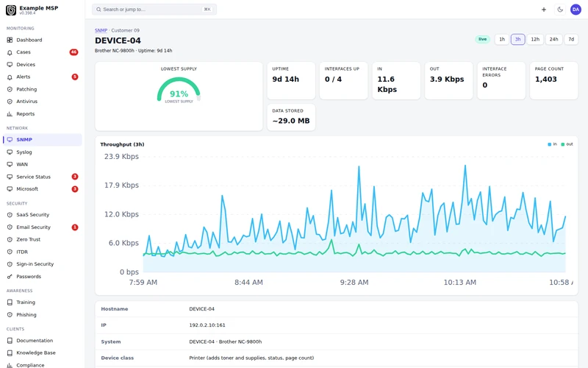The image size is (588, 368).
Task: Click the 91% lowest supply gauge
Action: pos(179,90)
